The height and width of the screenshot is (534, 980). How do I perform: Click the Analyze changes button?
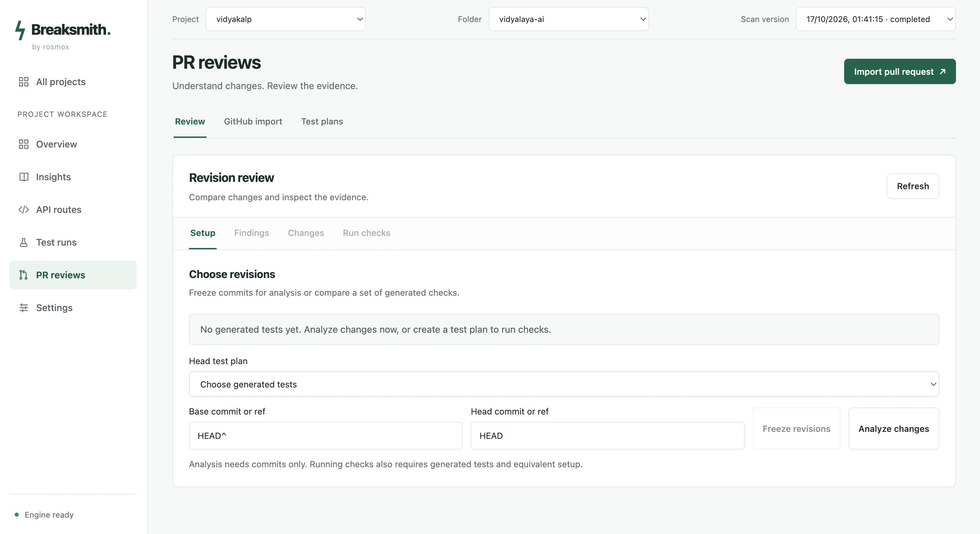(894, 429)
